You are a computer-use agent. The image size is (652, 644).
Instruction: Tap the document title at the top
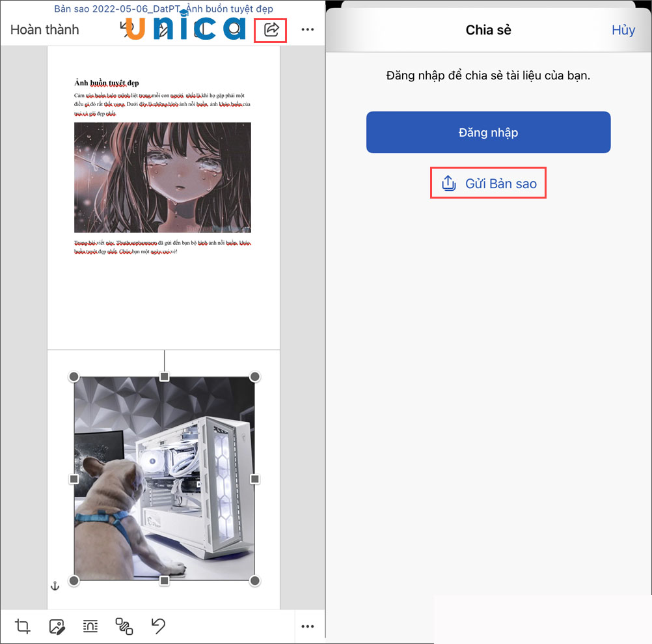click(163, 9)
